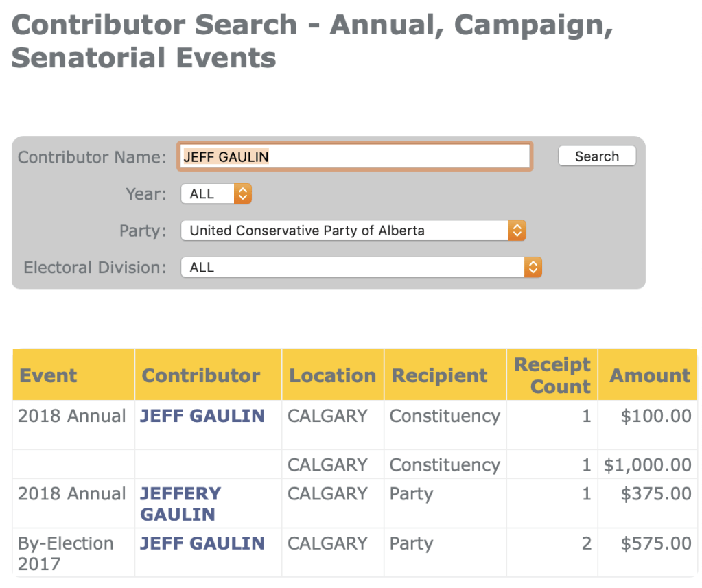Select the $1,000.00 amount cell

coord(648,464)
